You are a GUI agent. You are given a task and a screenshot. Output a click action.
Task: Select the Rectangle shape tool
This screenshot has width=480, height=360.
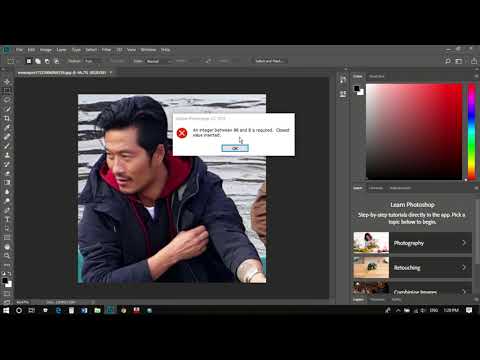[x=7, y=238]
